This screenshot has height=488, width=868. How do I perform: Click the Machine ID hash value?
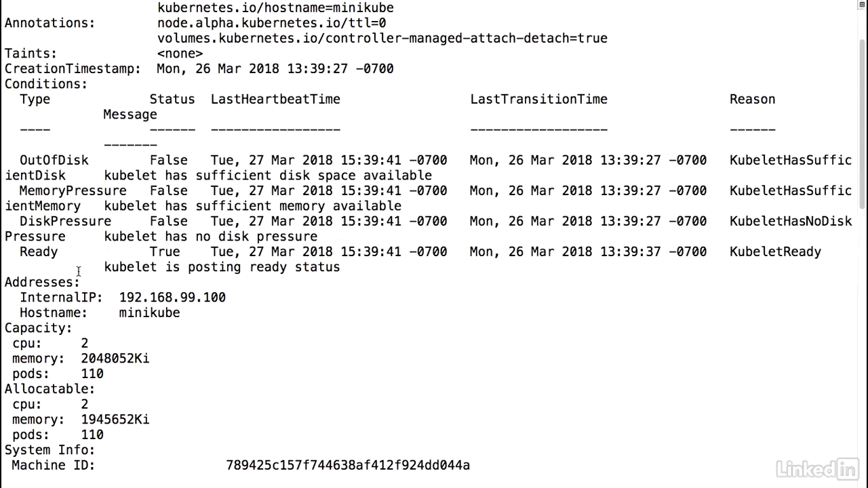(348, 465)
